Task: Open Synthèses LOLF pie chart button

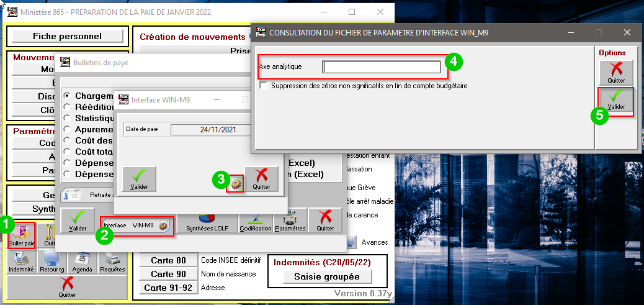Action: coord(207,221)
